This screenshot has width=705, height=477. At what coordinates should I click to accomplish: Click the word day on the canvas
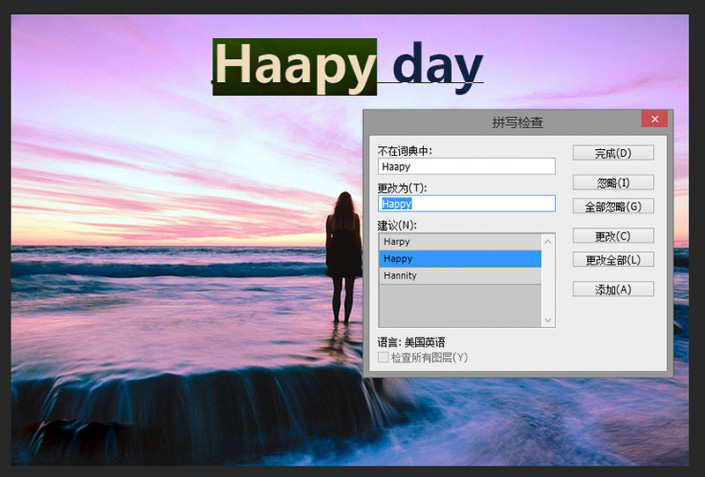[x=437, y=66]
